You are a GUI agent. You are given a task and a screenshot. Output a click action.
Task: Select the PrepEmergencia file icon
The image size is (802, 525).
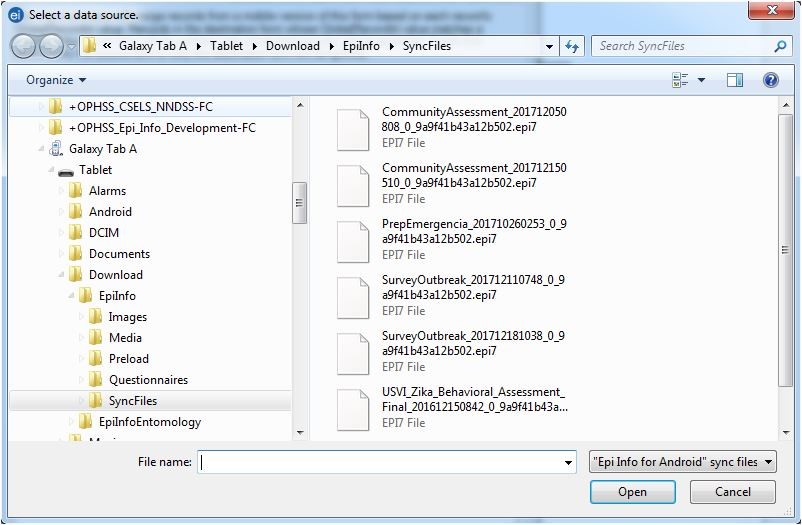pos(353,242)
